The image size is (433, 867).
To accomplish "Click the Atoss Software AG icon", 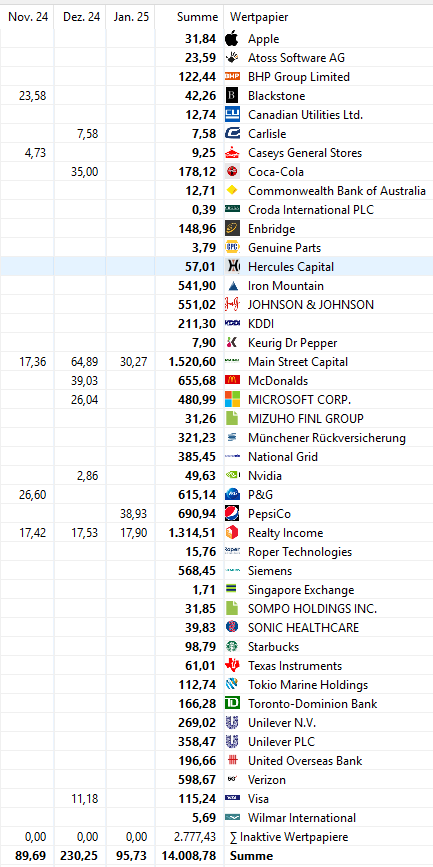I will 232,58.
